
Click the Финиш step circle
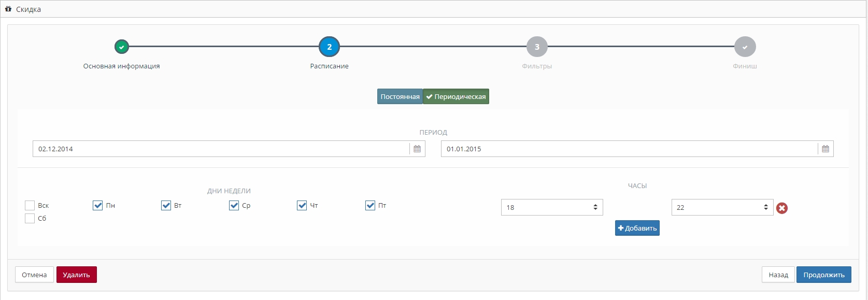coord(745,47)
